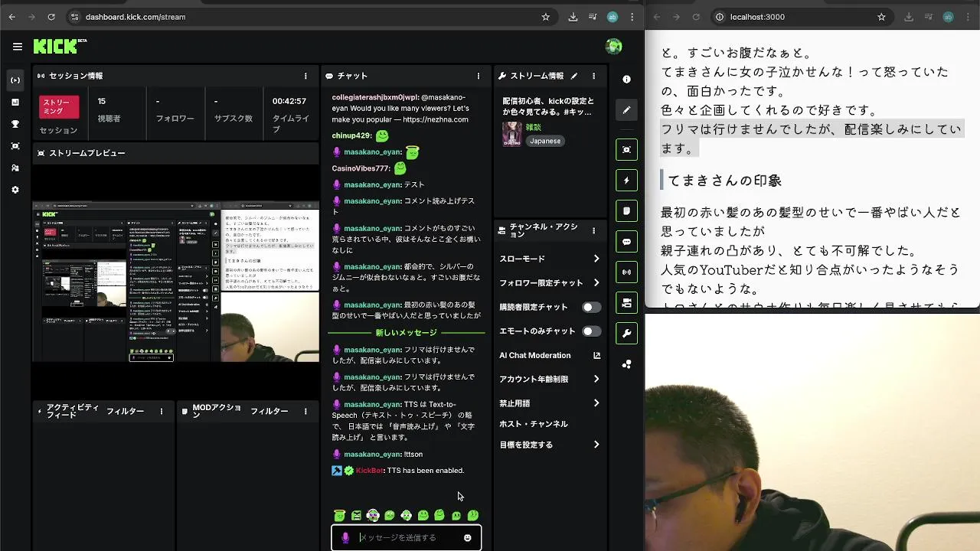Image resolution: width=980 pixels, height=551 pixels.
Task: Click the info icon in right toolbar
Action: pos(626,80)
